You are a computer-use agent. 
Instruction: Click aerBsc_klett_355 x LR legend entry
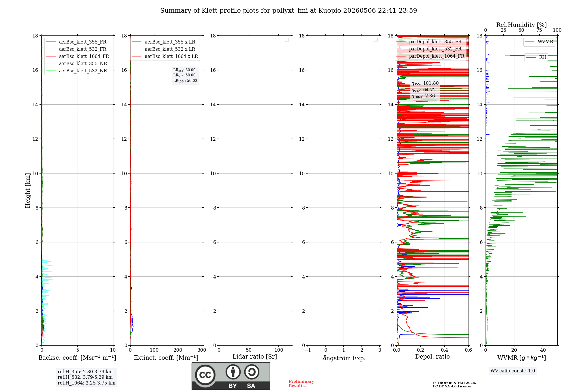[164, 42]
